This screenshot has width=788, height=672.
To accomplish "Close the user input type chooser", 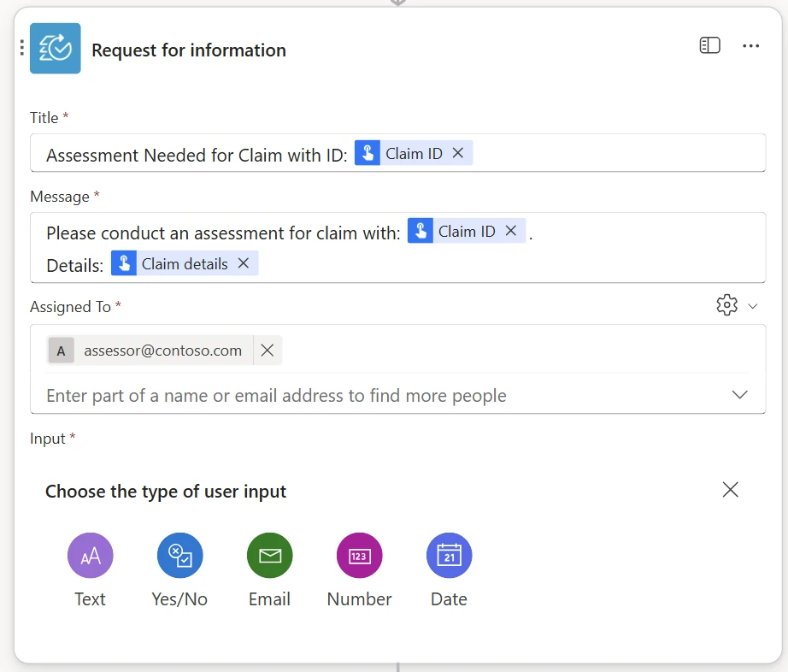I will (730, 489).
